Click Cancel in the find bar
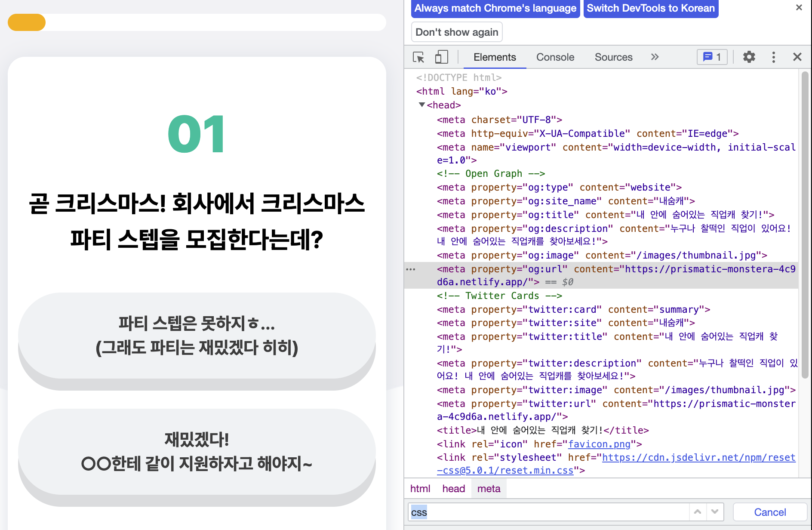Image resolution: width=812 pixels, height=530 pixels. point(770,512)
